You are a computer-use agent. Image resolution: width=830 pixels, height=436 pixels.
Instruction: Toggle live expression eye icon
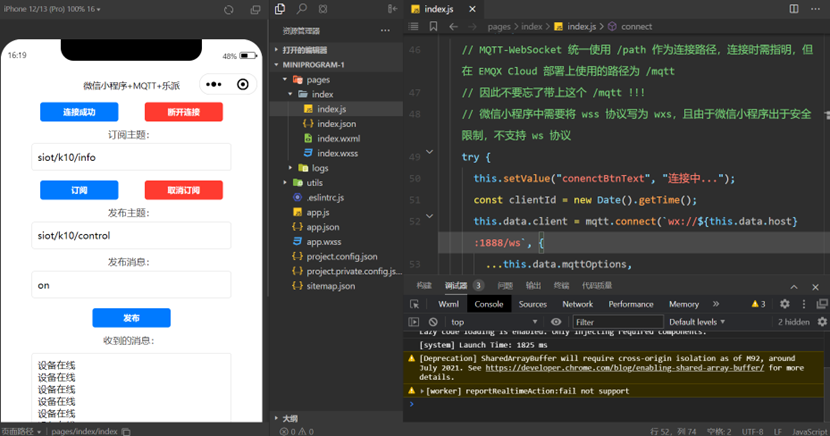(556, 322)
